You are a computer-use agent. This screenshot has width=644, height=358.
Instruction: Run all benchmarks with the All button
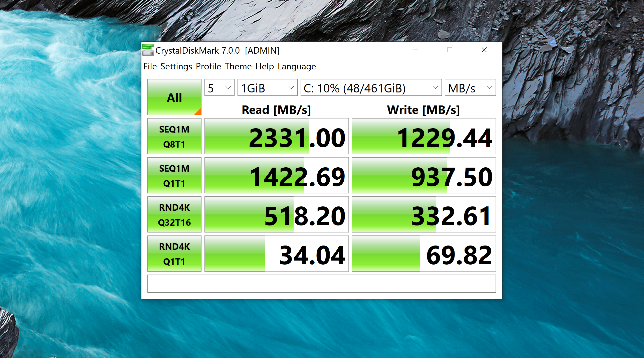(174, 97)
